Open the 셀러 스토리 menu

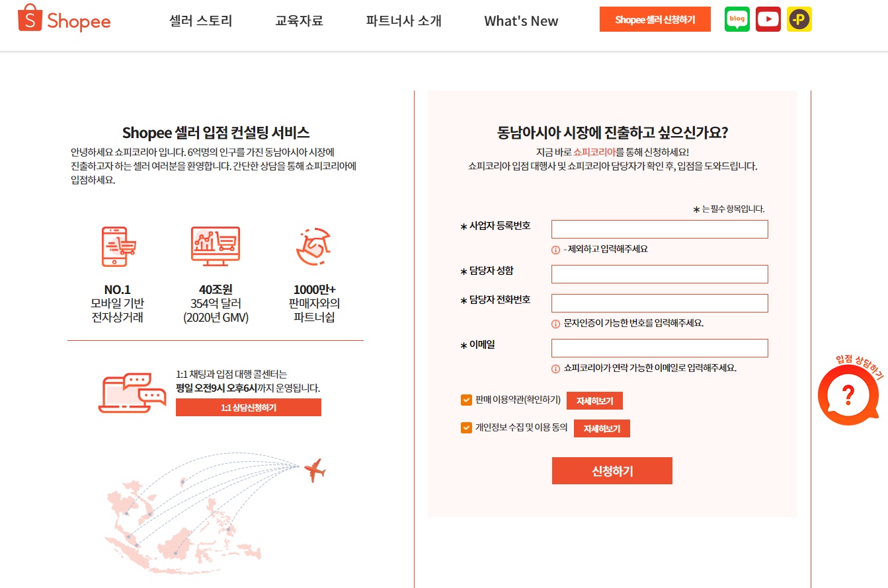201,20
